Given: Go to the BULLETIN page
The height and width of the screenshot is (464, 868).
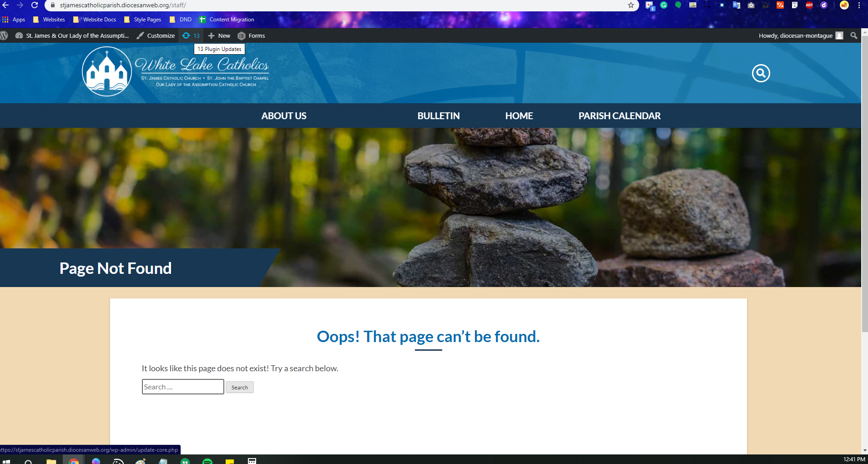Looking at the screenshot, I should (439, 116).
